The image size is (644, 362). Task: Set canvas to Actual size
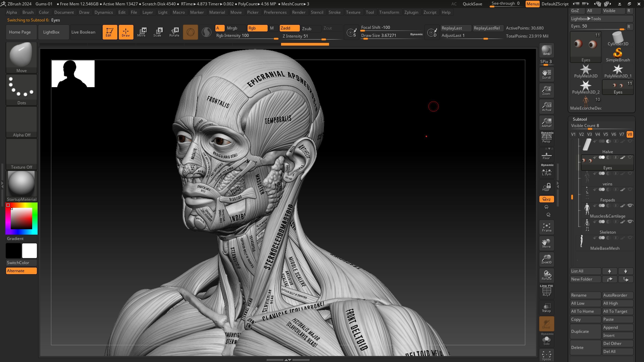pos(547,106)
